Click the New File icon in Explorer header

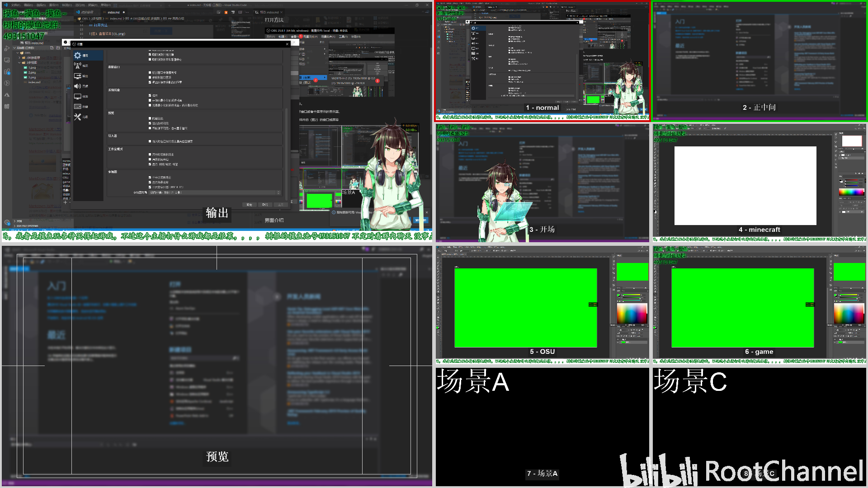(x=52, y=48)
